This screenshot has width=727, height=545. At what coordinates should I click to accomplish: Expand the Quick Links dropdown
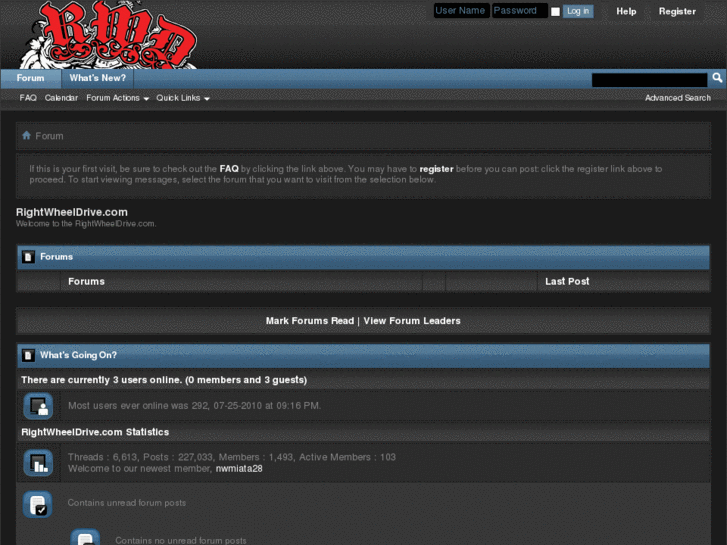(183, 98)
